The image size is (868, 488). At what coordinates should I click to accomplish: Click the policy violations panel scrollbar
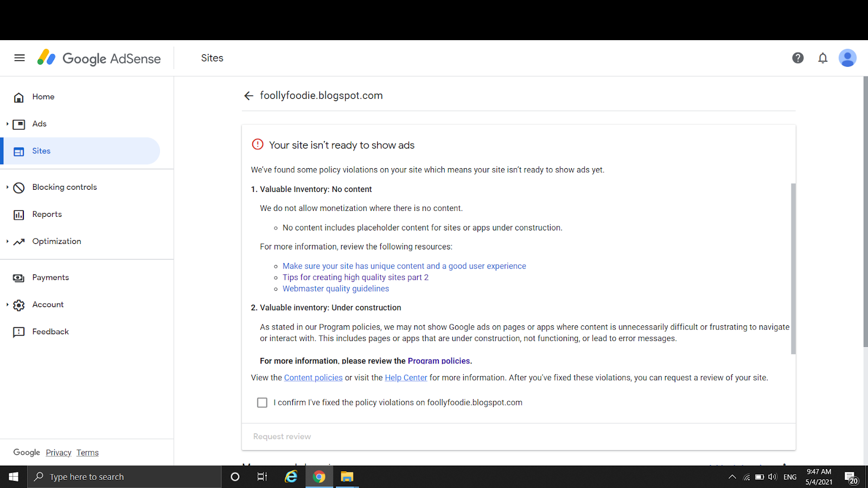[x=793, y=268]
